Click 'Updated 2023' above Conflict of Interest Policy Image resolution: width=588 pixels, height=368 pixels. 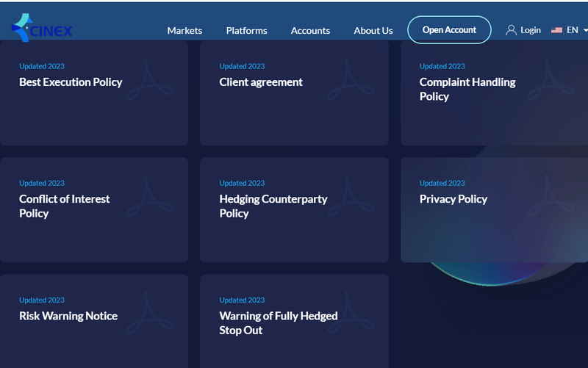(42, 183)
